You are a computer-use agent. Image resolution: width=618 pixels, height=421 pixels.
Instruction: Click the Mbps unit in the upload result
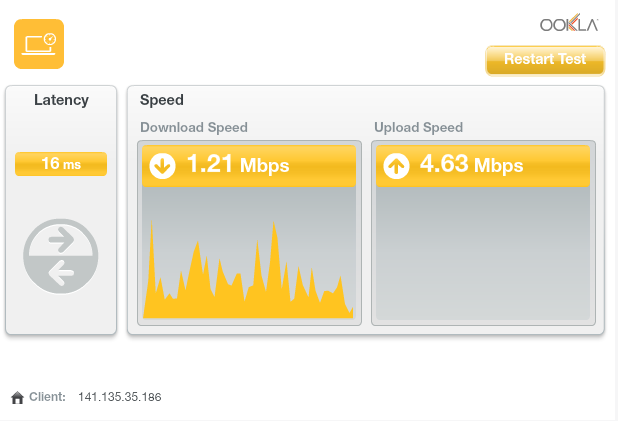click(x=499, y=166)
